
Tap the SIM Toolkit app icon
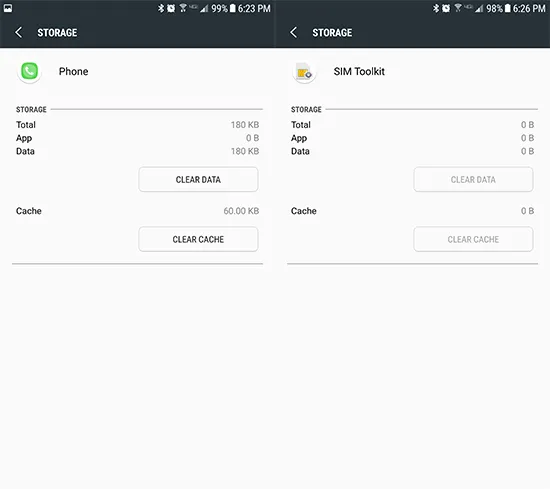(304, 72)
